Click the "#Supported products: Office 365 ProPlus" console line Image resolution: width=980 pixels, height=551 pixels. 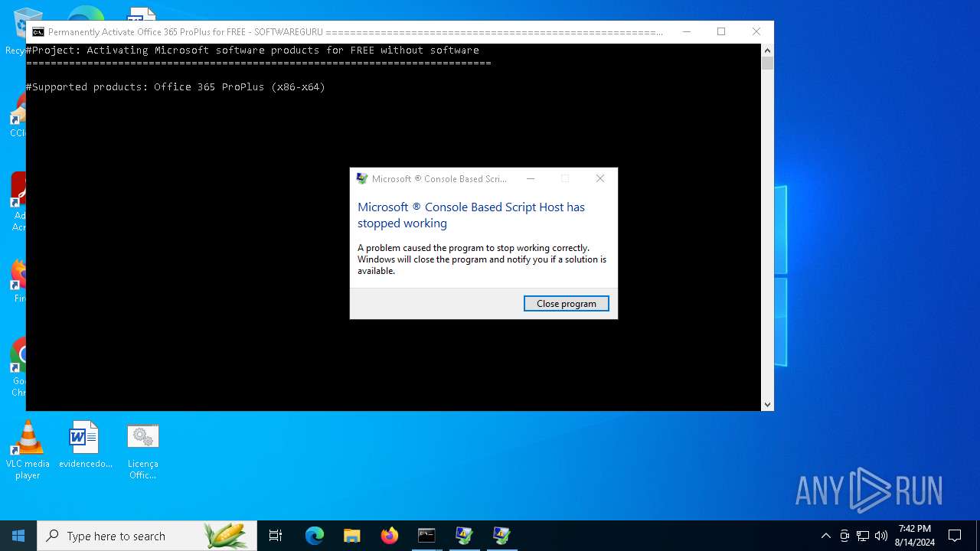[175, 87]
